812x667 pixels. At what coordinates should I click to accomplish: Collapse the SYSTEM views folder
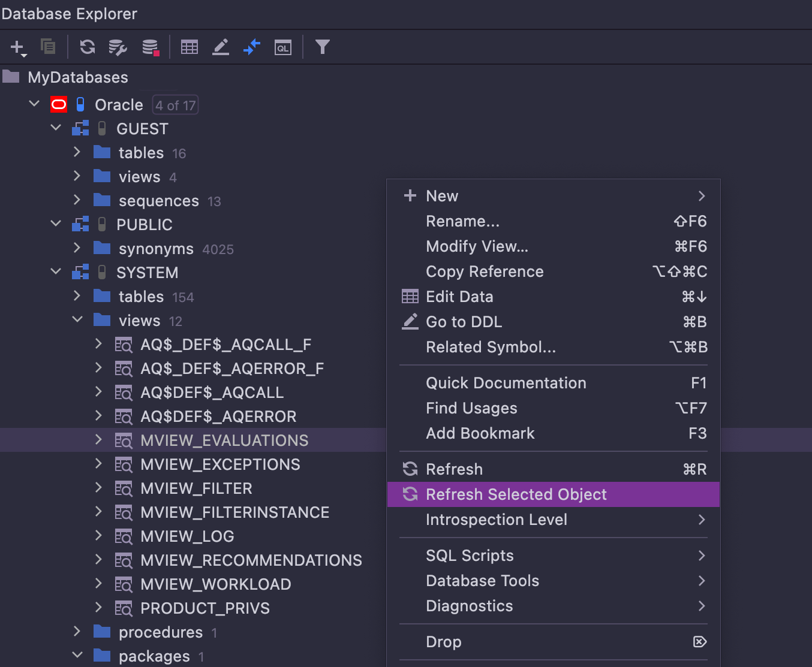tap(77, 320)
